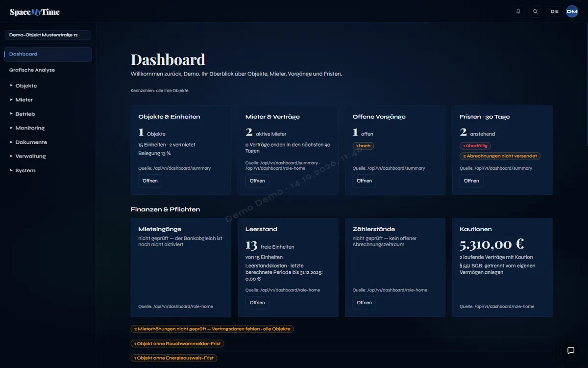
Task: Click 'Belegung 13 %' text
Action: point(154,153)
